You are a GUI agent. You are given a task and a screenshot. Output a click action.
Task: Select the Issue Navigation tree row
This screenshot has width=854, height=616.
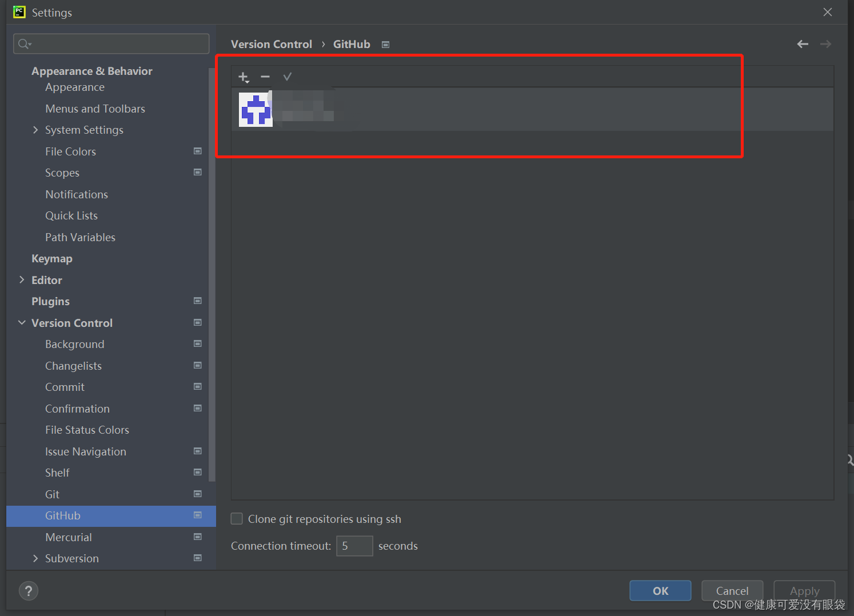pyautogui.click(x=111, y=451)
